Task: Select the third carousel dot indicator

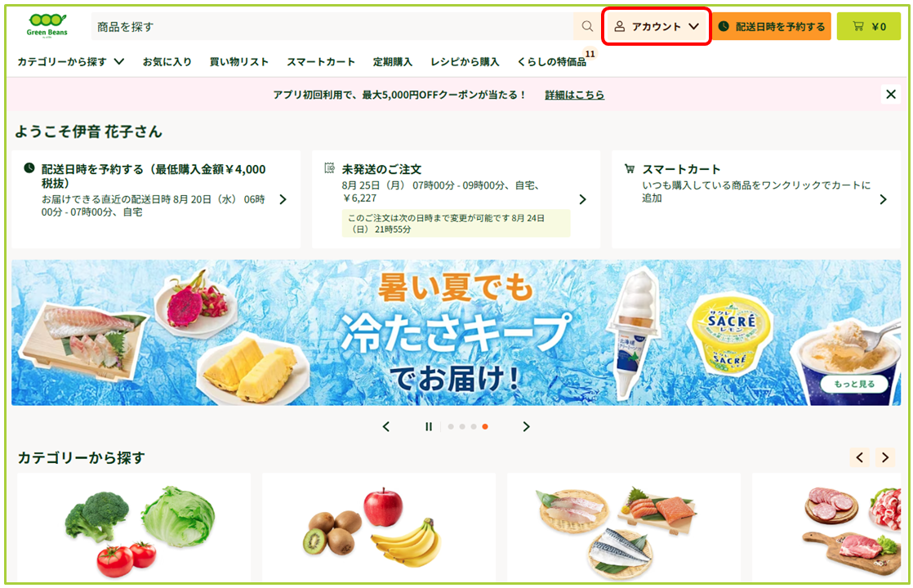Action: [x=474, y=427]
